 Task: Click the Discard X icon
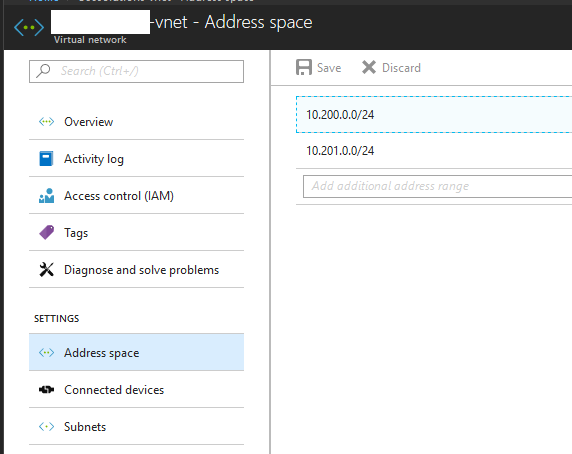pyautogui.click(x=369, y=67)
